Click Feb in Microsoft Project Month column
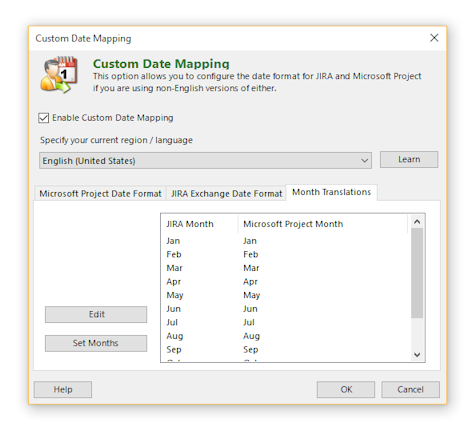Screen dimensions: 472x435 click(x=250, y=254)
